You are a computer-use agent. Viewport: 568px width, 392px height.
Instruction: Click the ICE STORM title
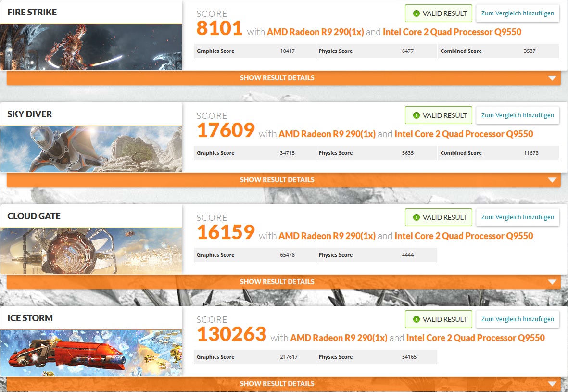pos(30,318)
